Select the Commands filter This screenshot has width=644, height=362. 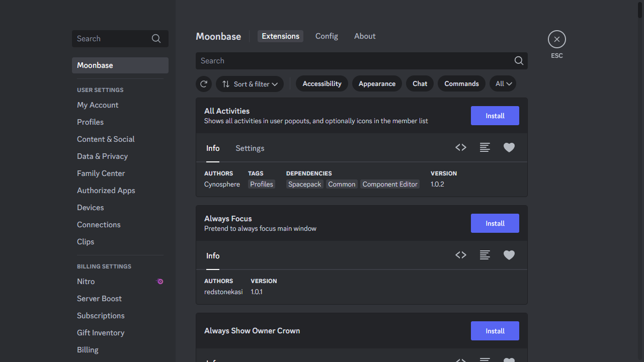tap(461, 83)
